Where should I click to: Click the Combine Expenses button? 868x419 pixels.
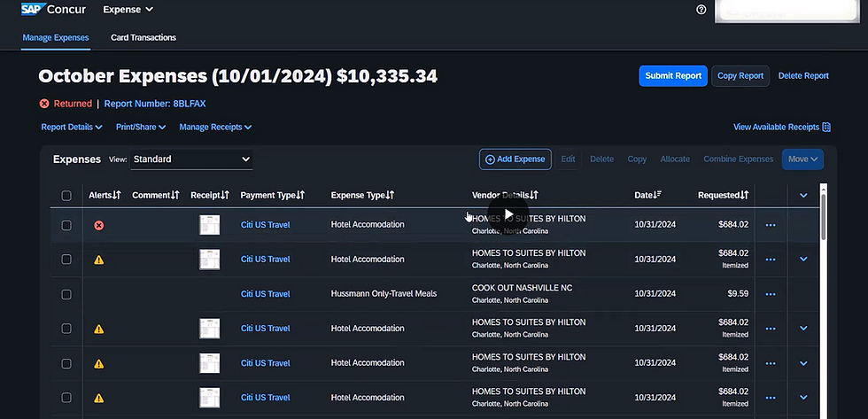[x=738, y=159]
